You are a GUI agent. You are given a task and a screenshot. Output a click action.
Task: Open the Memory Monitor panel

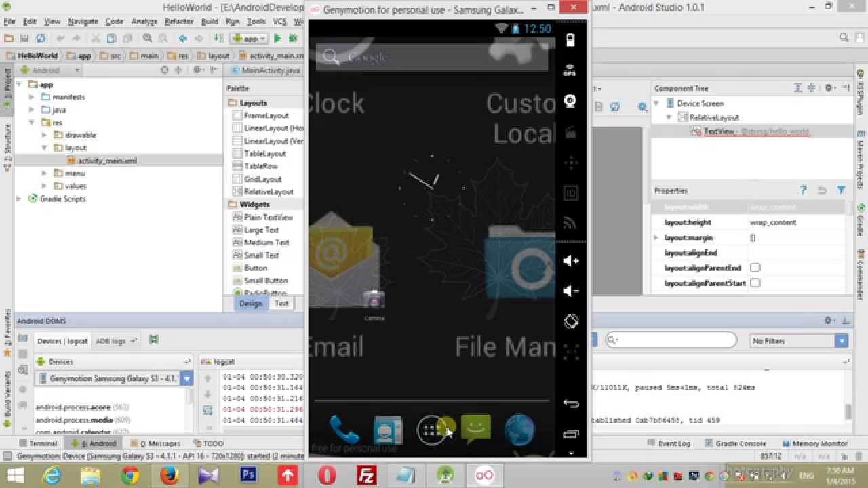[x=814, y=443]
